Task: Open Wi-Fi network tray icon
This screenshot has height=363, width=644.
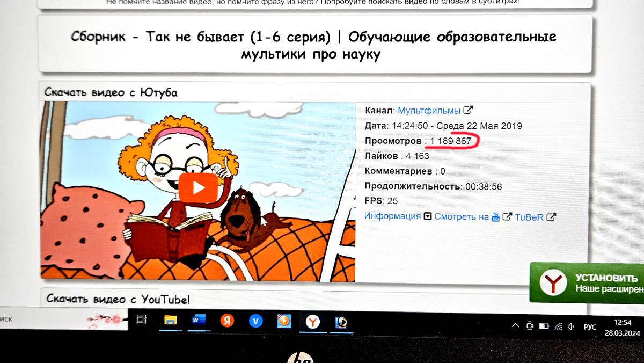Action: click(558, 326)
